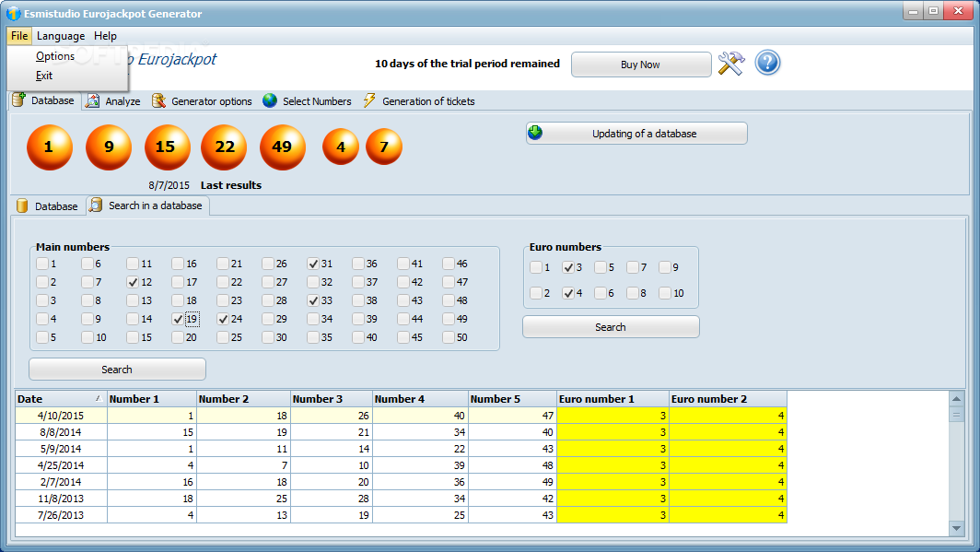Choose Options from File menu

[55, 56]
